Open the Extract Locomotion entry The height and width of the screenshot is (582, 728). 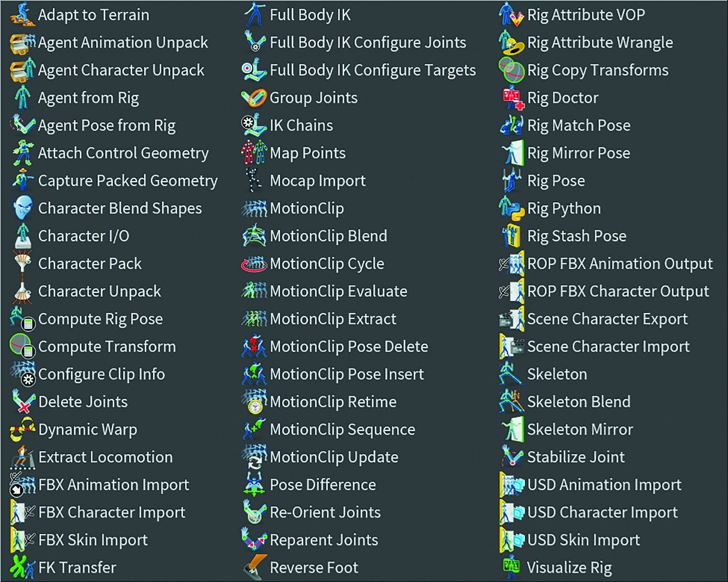pyautogui.click(x=105, y=457)
